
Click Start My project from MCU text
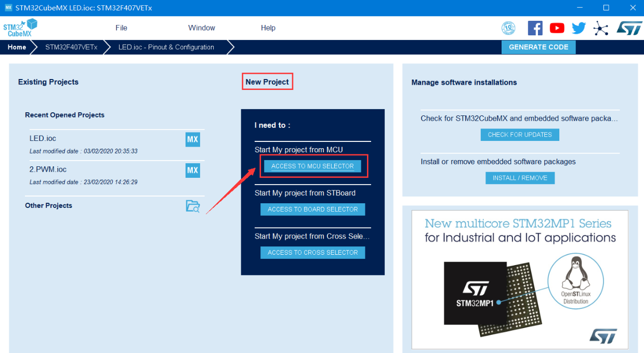tap(299, 150)
